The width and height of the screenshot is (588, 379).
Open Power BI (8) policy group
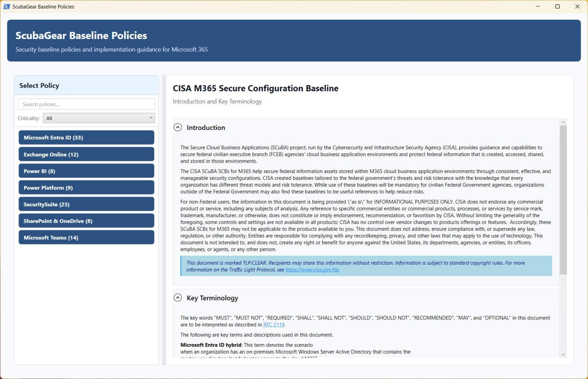pyautogui.click(x=86, y=171)
